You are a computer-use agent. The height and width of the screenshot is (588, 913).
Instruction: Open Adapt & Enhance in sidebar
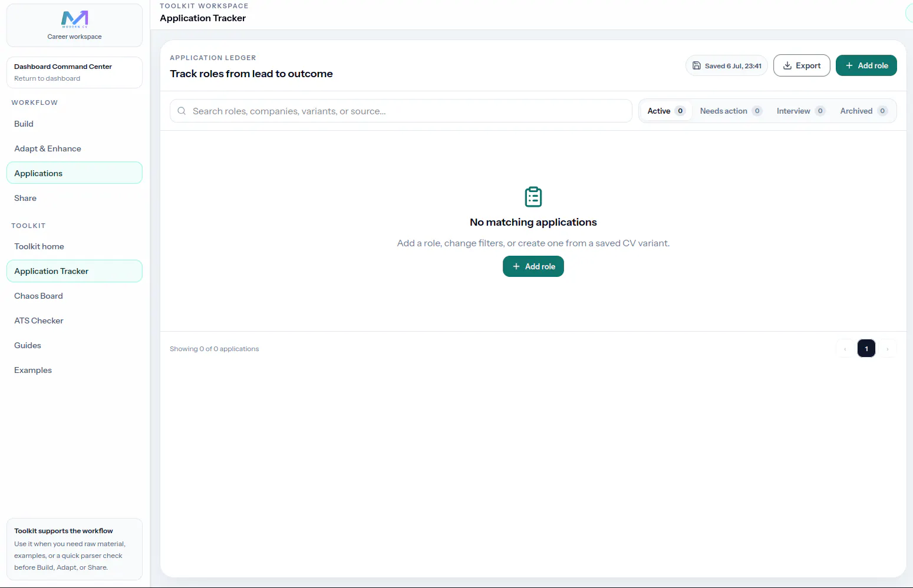point(74,148)
